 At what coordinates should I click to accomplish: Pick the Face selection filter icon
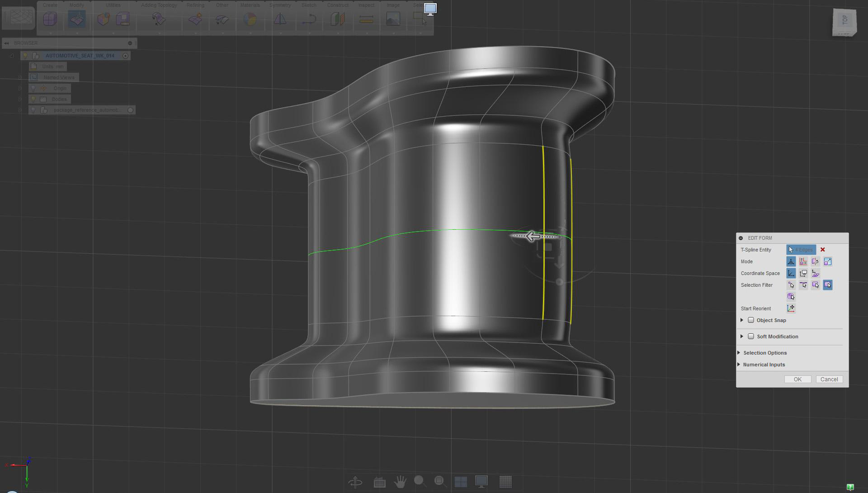816,285
